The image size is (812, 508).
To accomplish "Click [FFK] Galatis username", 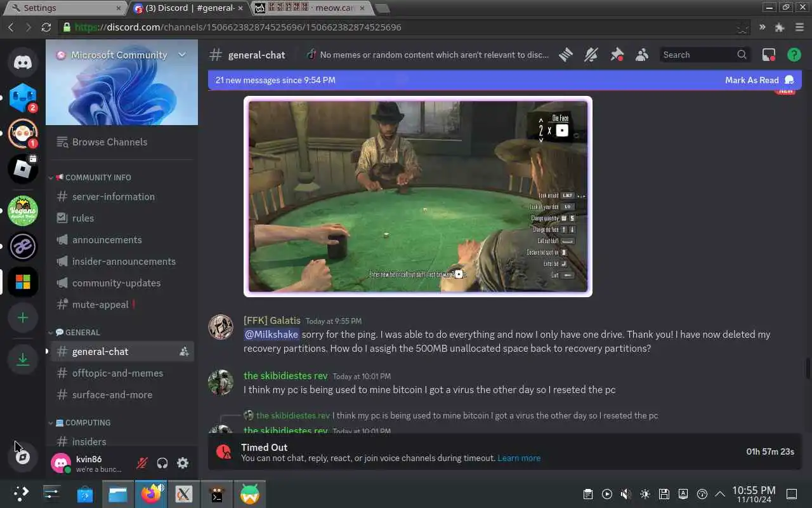I will point(272,321).
